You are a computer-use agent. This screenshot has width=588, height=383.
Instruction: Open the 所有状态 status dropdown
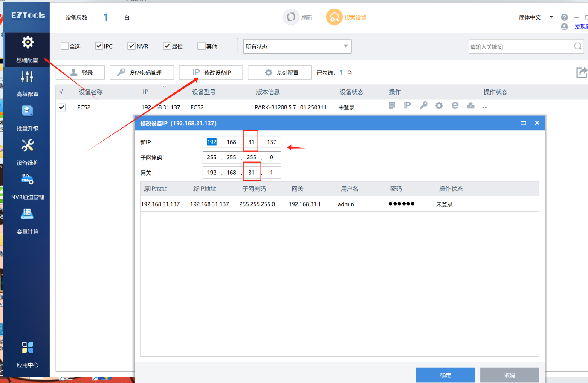click(297, 46)
